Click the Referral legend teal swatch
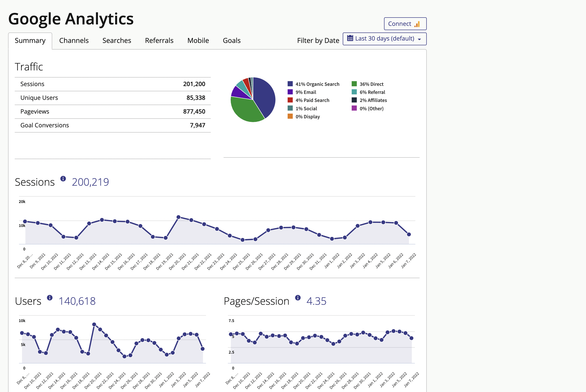The image size is (586, 392). click(354, 92)
